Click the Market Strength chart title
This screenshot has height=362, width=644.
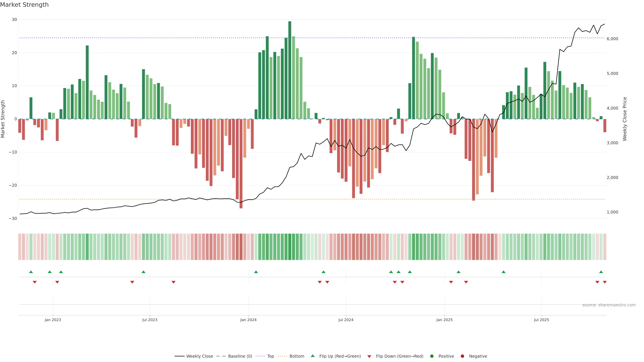(x=24, y=5)
